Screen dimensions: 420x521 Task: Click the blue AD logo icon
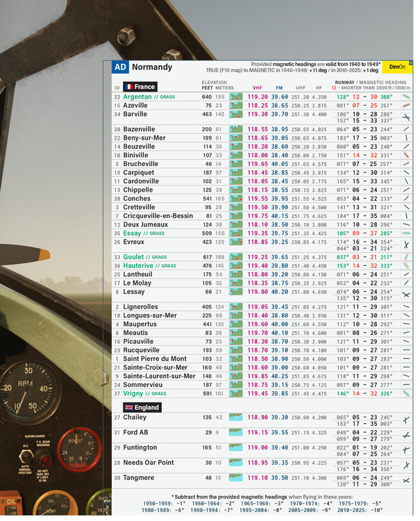point(120,67)
